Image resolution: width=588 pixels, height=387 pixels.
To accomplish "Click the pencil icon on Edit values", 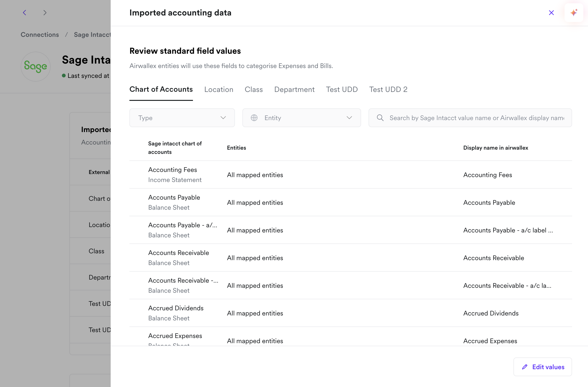I will click(525, 367).
